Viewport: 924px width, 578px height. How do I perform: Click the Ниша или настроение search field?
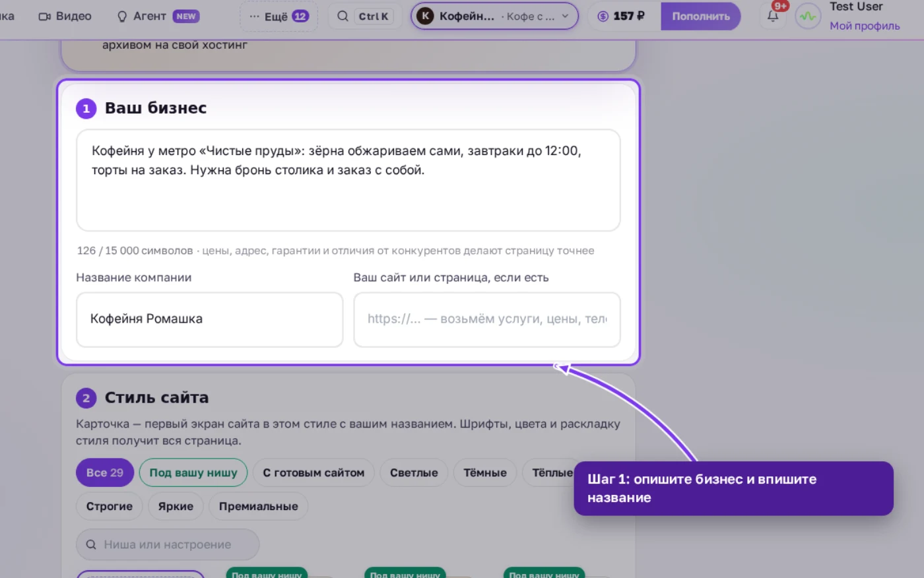pos(168,544)
